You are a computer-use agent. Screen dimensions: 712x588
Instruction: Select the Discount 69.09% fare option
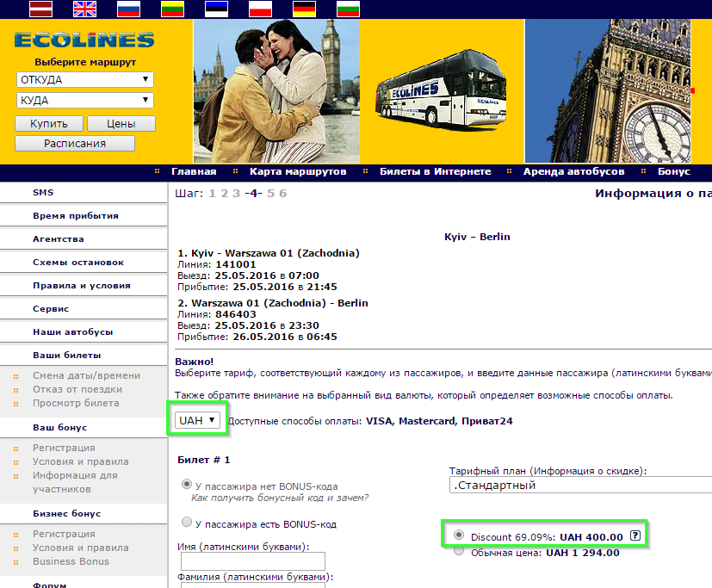click(459, 535)
